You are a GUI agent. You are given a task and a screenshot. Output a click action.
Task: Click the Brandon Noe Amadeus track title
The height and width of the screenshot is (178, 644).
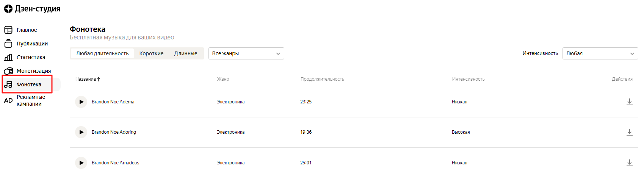click(115, 163)
